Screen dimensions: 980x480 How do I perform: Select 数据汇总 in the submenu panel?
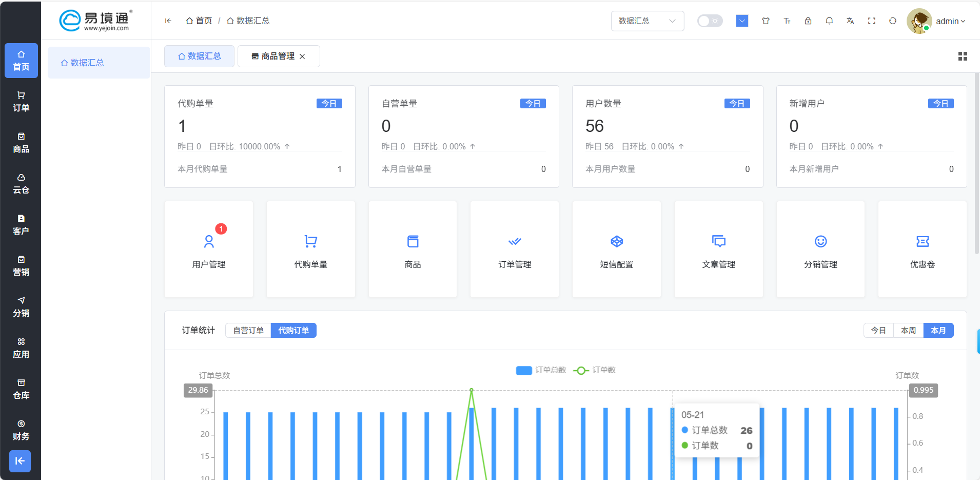pyautogui.click(x=99, y=63)
